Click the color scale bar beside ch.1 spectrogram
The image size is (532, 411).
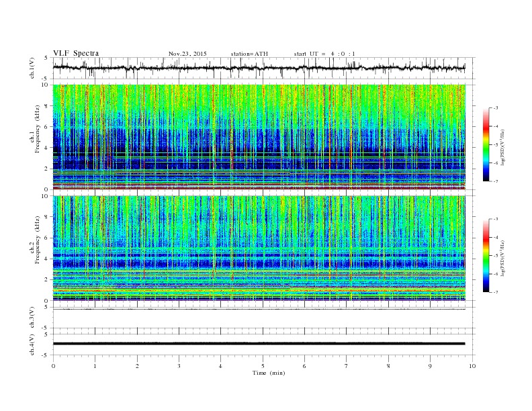point(486,145)
